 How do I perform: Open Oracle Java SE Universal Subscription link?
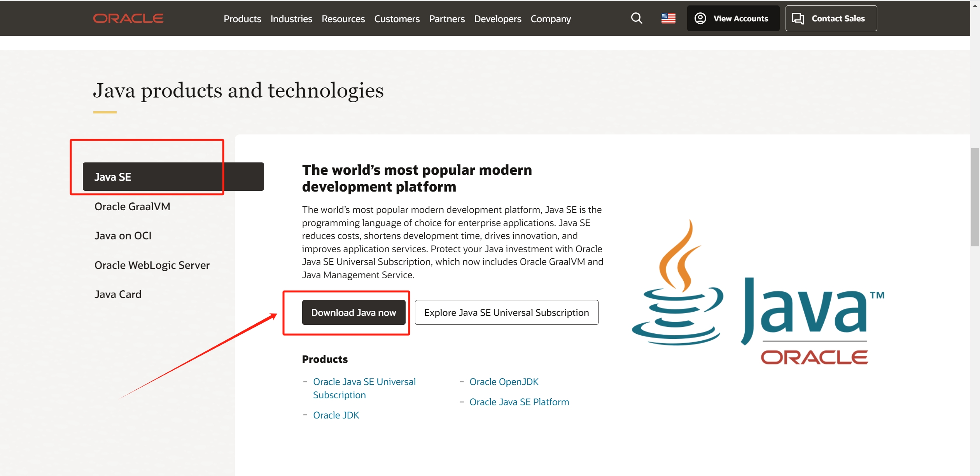(x=364, y=388)
